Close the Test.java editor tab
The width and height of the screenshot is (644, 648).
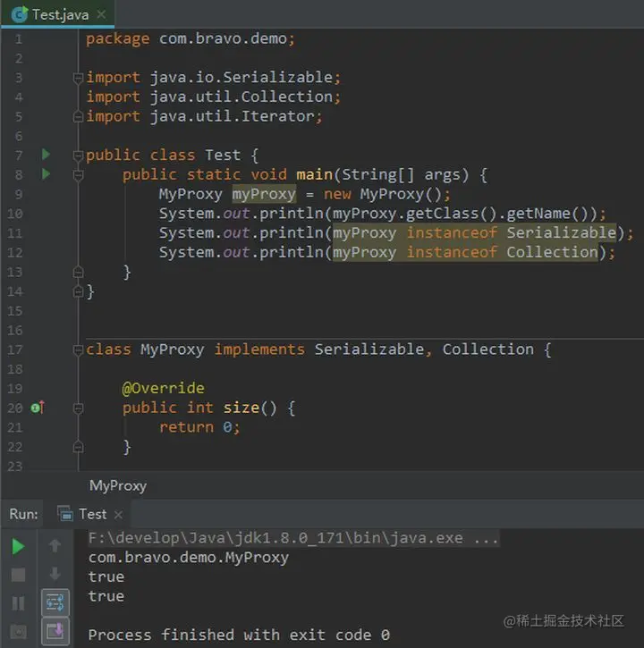(101, 15)
